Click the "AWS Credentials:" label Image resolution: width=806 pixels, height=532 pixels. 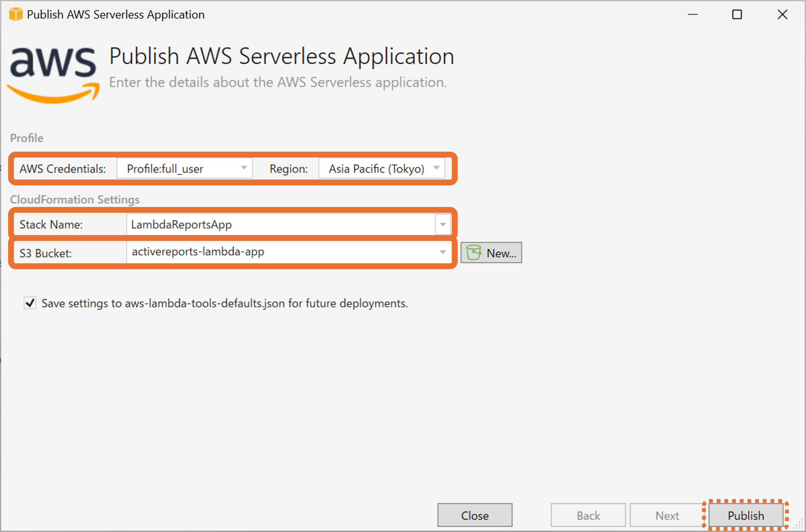(63, 169)
